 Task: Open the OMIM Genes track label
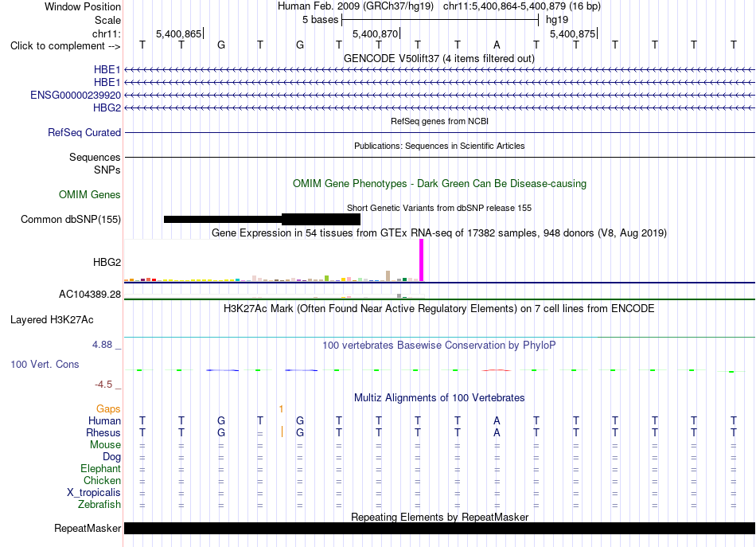tap(90, 194)
